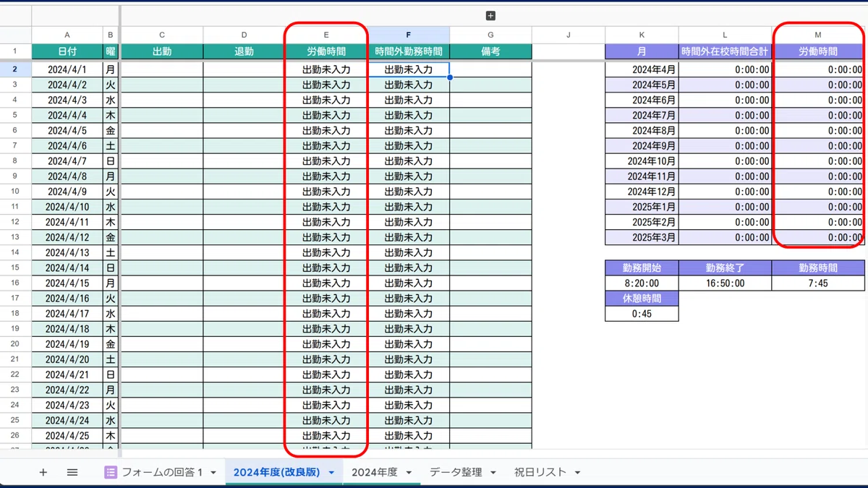The image size is (868, 488).
Task: Click the 労働時間 header cell in column M
Action: (x=818, y=51)
